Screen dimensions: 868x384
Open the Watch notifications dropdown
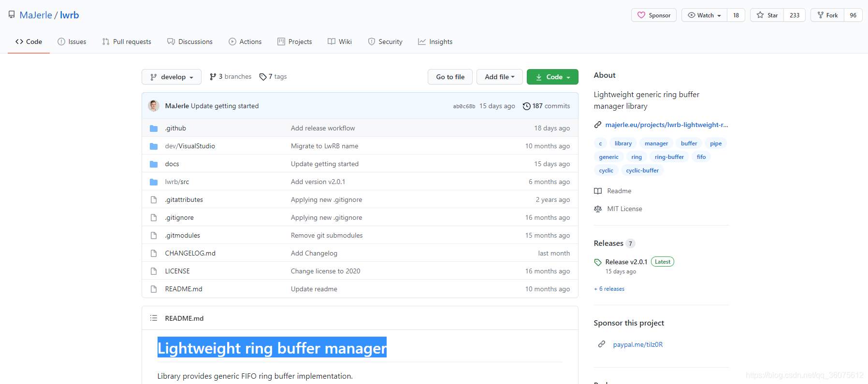(x=704, y=15)
